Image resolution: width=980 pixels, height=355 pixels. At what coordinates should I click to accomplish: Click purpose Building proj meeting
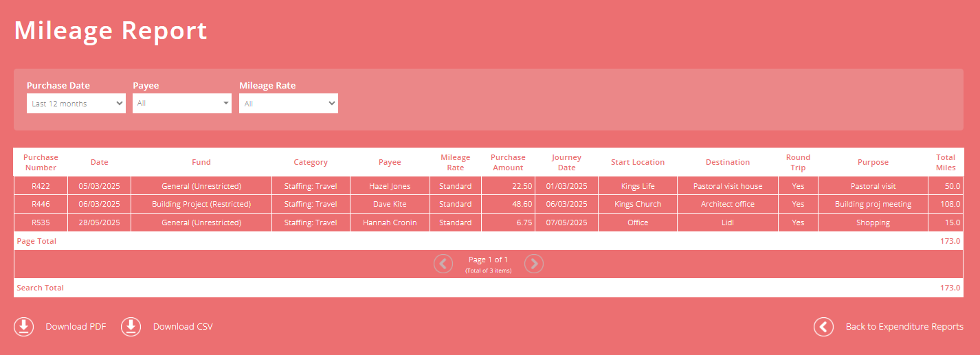[873, 205]
